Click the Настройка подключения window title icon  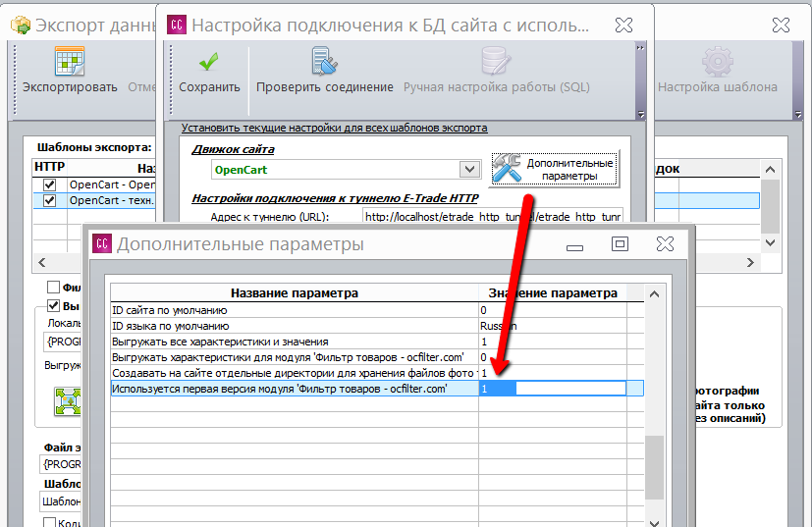point(177,25)
